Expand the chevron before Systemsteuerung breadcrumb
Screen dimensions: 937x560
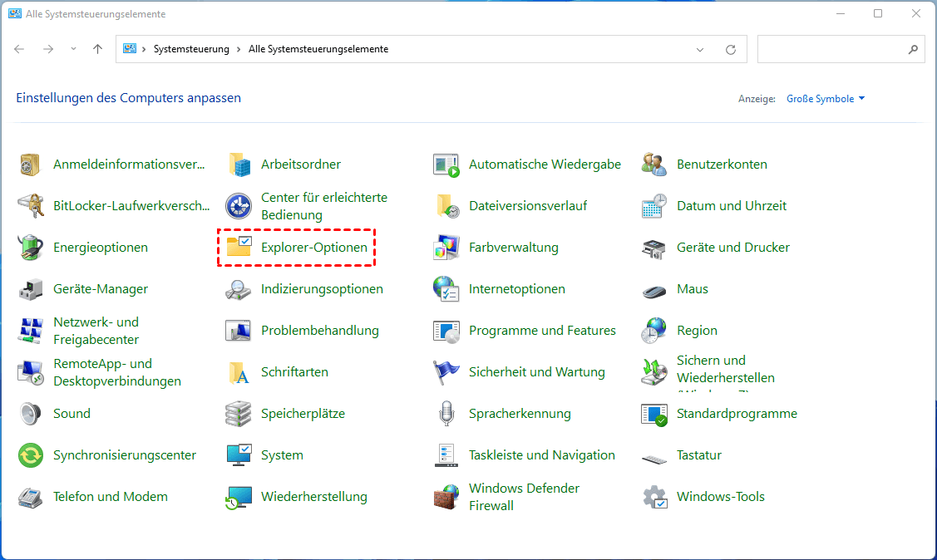click(144, 49)
